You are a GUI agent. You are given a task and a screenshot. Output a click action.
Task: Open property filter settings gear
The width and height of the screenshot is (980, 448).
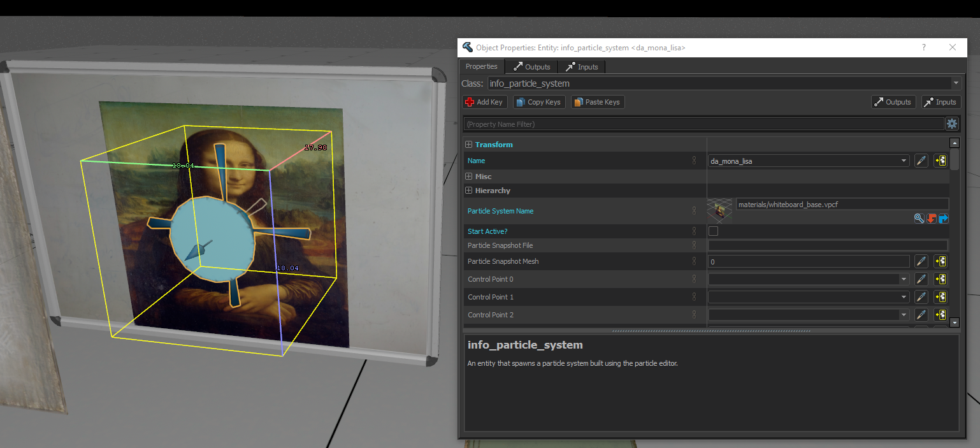(x=952, y=124)
